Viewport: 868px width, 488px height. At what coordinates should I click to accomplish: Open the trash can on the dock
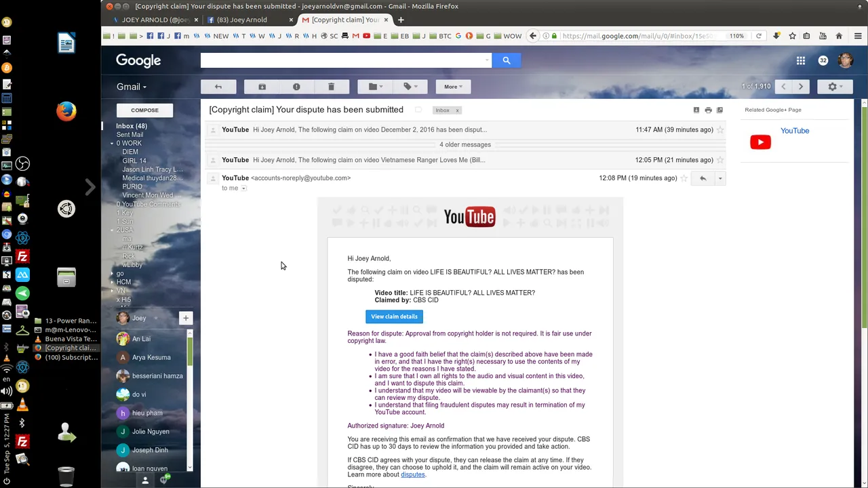tap(66, 476)
